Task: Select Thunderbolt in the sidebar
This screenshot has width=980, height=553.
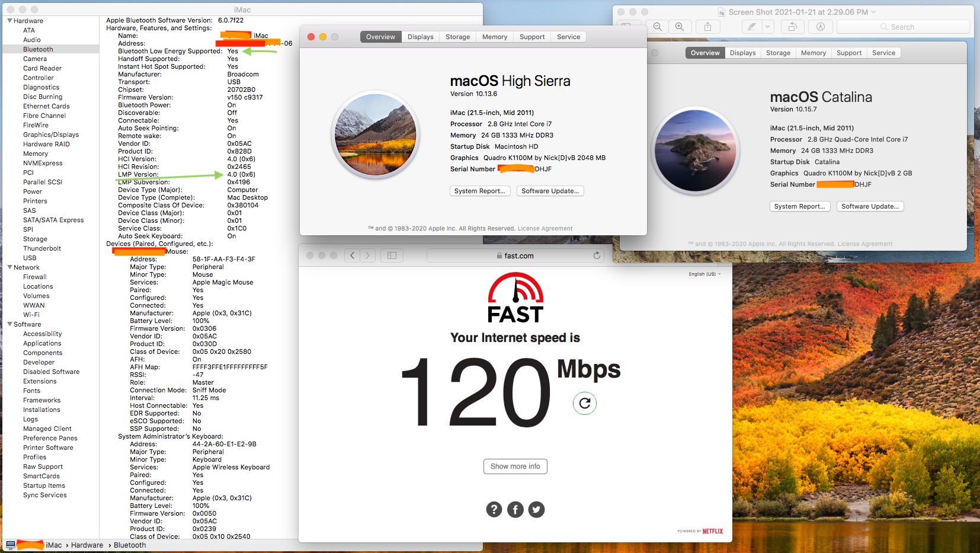Action: 42,248
